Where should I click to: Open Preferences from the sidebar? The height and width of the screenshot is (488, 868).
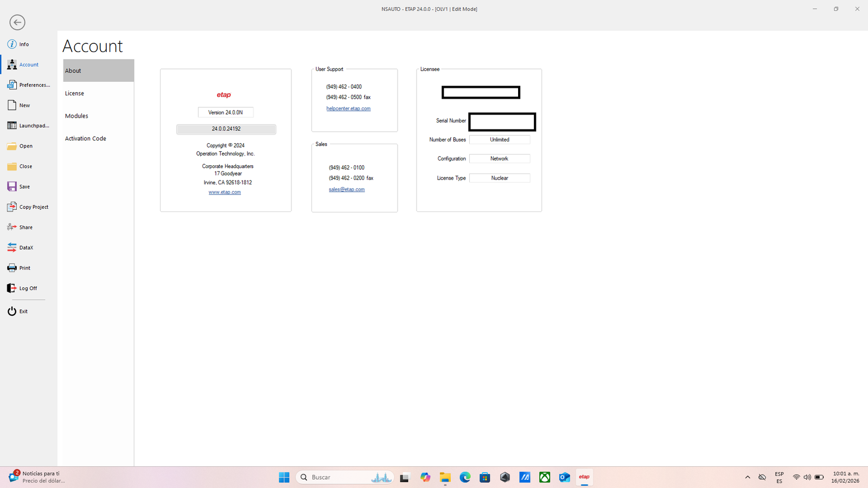coord(28,85)
